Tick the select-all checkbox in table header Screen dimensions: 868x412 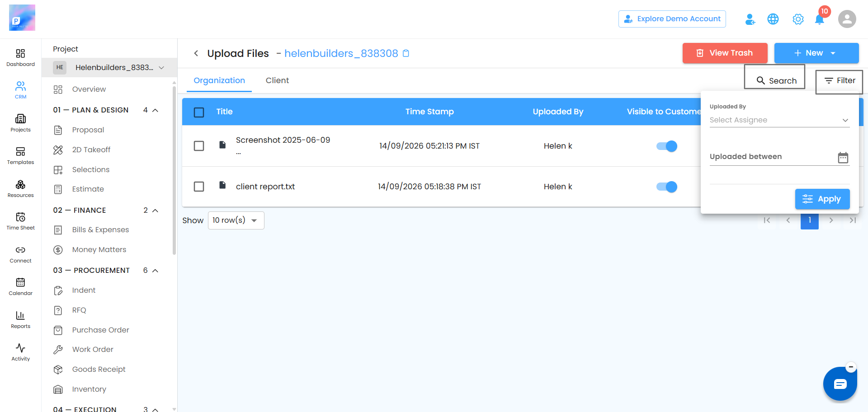(199, 112)
